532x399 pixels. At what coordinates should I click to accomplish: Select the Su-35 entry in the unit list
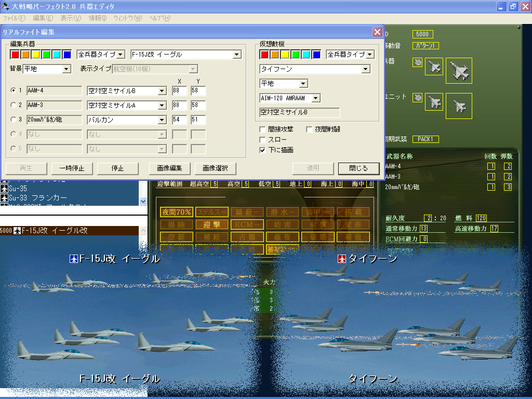(x=20, y=189)
